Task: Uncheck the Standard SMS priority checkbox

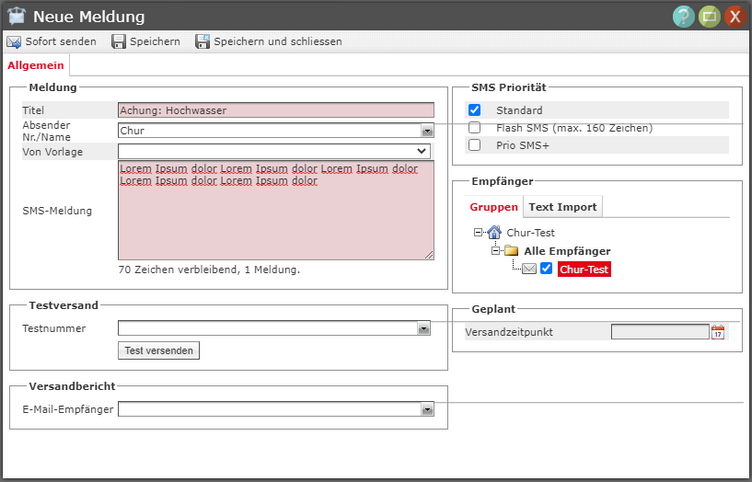Action: coord(475,110)
